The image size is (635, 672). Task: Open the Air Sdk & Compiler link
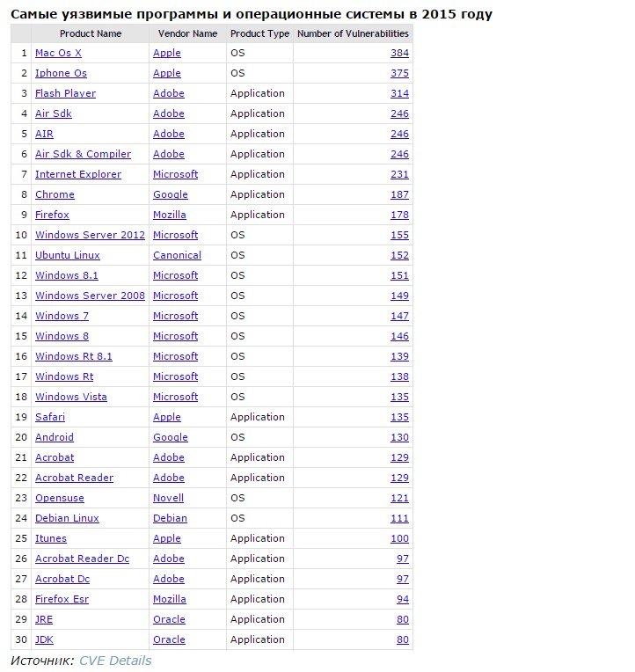point(84,154)
